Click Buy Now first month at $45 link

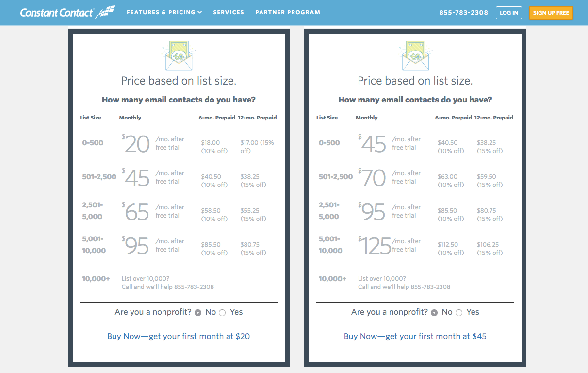(415, 336)
